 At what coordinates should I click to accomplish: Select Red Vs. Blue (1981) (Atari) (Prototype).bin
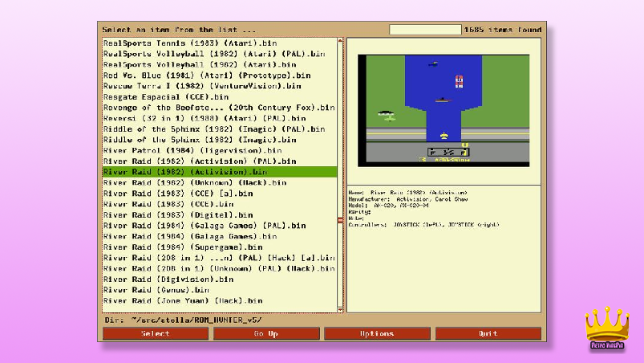220,75
